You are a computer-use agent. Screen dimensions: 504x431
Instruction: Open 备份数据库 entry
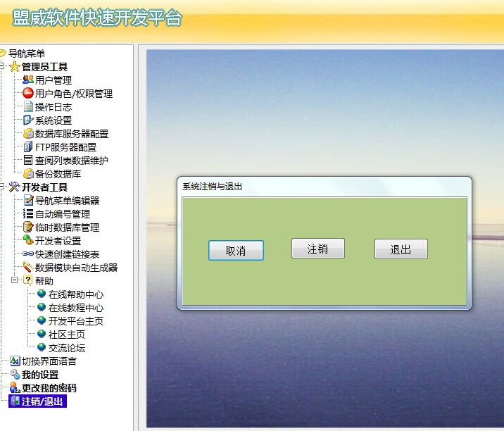tap(58, 174)
